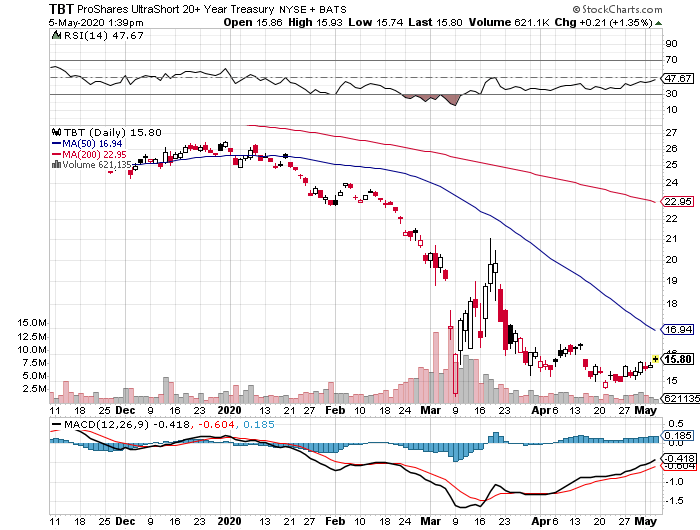Screen dimensions: 700x530
Task: Click the 47.67 RSI value tag
Action: click(x=679, y=79)
